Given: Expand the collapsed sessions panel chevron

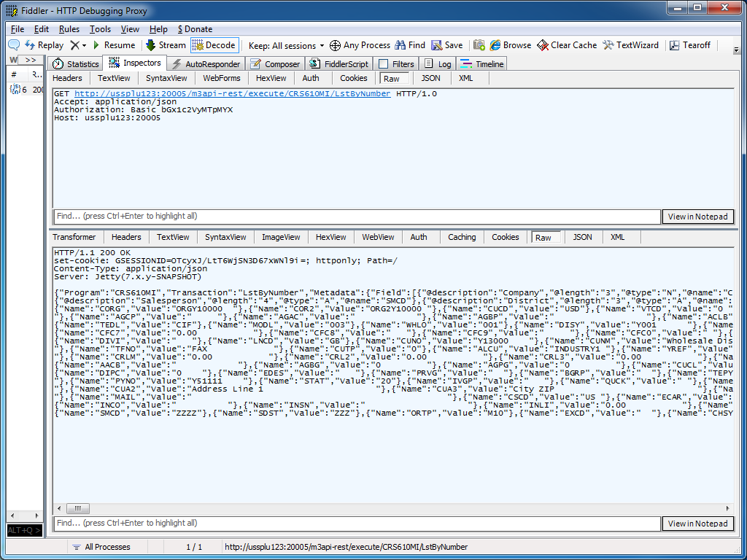Looking at the screenshot, I should pos(30,60).
